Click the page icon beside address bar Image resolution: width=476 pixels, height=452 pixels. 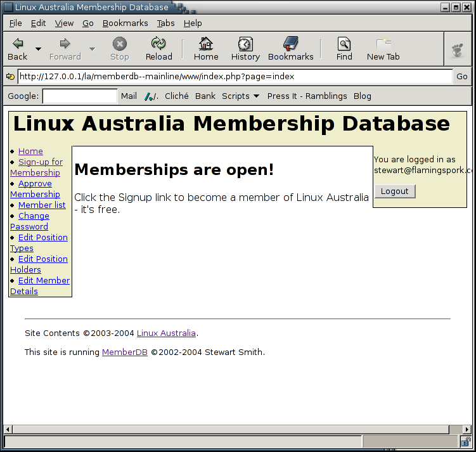10,77
